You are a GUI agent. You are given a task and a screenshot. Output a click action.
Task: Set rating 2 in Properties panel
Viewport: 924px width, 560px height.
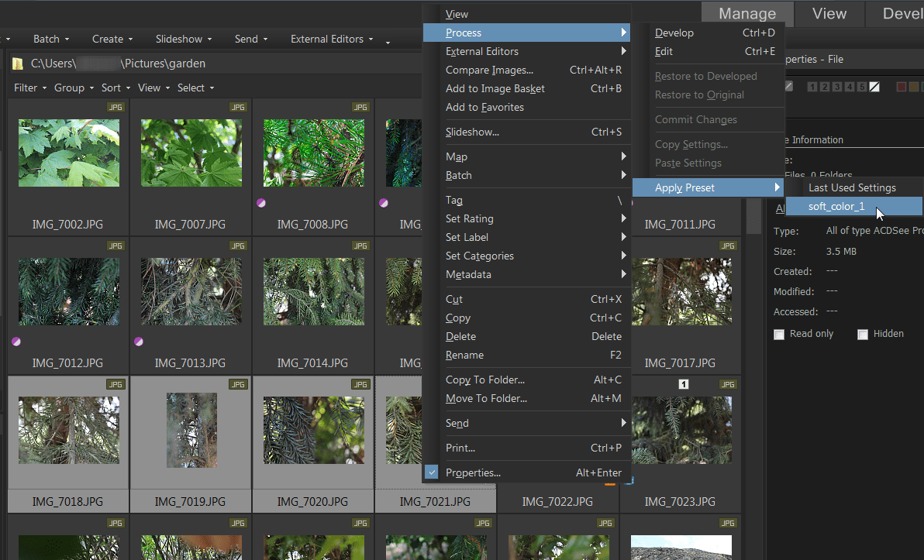click(x=825, y=87)
